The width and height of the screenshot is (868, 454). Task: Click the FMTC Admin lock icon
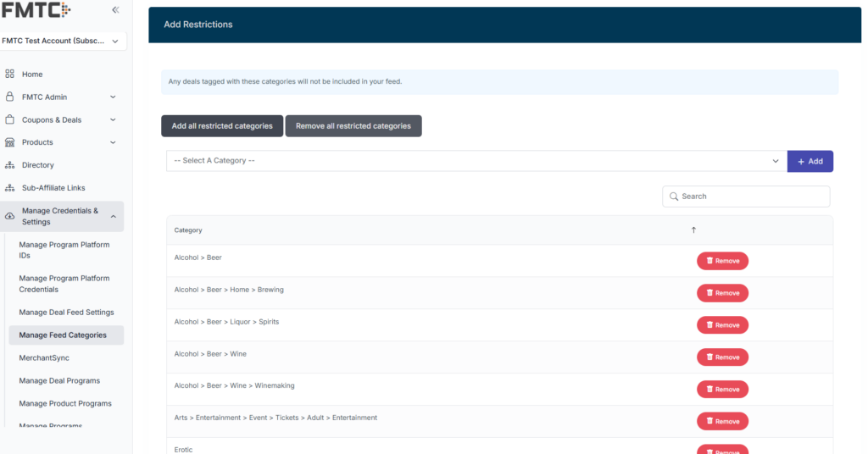[x=10, y=97]
